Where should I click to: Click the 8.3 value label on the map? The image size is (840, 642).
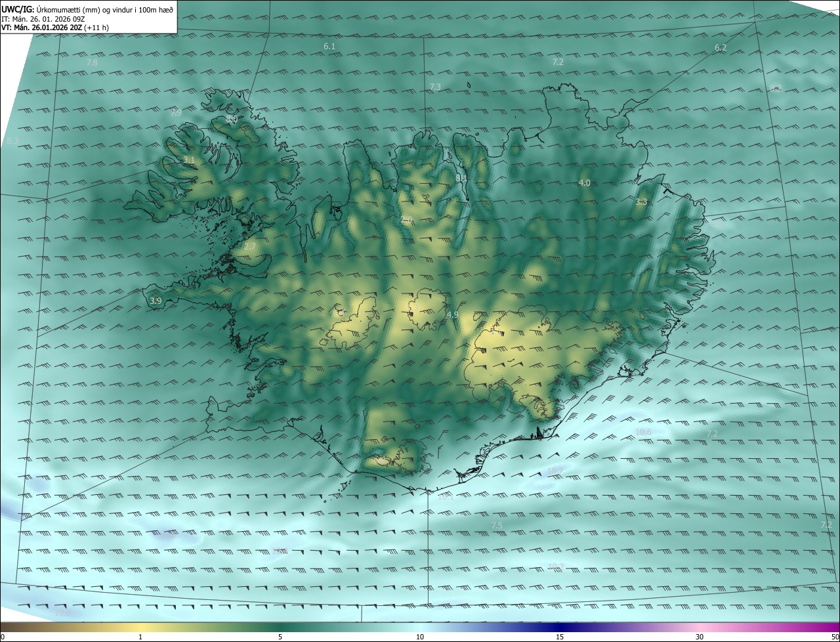pyautogui.click(x=13, y=141)
